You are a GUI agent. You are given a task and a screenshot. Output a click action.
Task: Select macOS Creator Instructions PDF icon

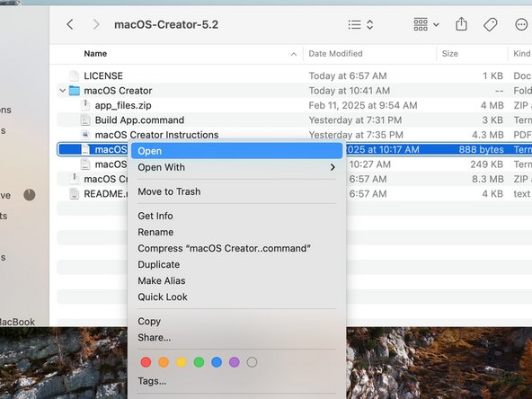point(85,135)
